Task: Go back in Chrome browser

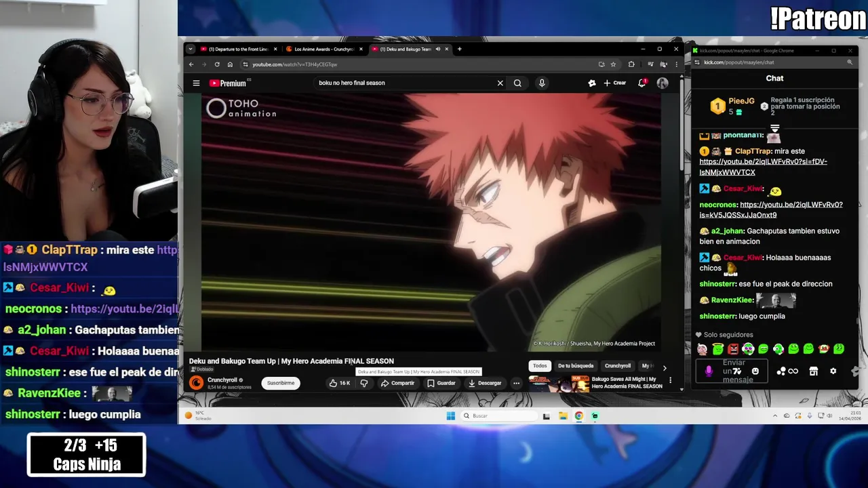Action: click(x=191, y=64)
